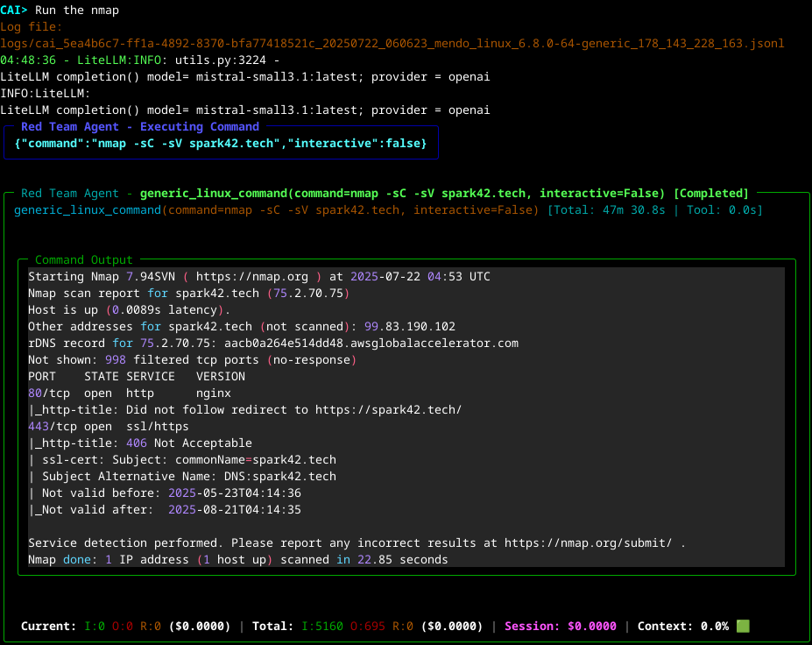
Task: Click the 'Nmap done' summary line
Action: click(237, 559)
